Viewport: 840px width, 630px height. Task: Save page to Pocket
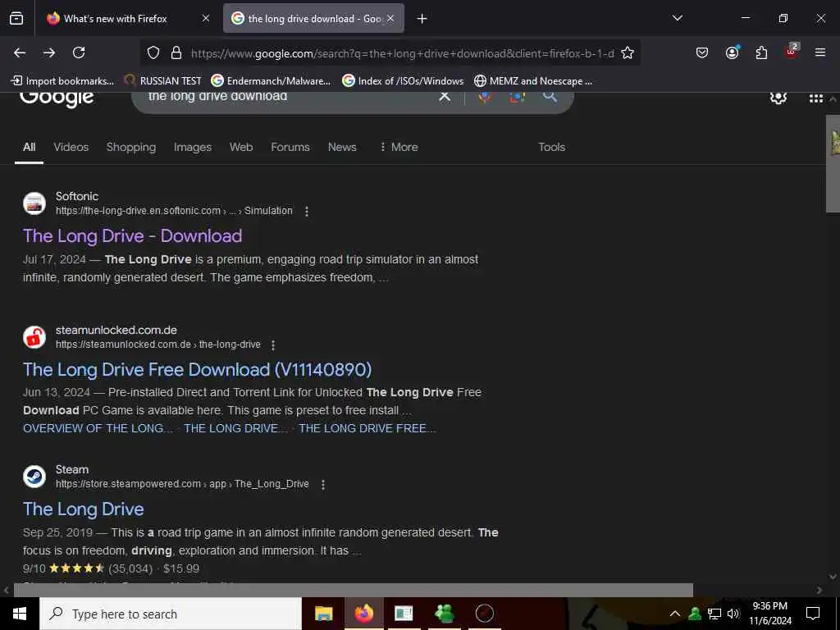point(702,52)
